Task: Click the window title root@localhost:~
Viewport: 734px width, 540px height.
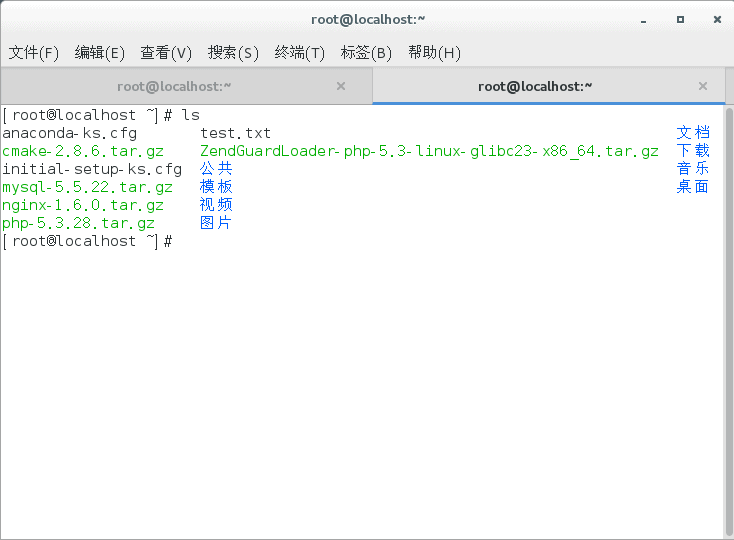Action: (368, 20)
